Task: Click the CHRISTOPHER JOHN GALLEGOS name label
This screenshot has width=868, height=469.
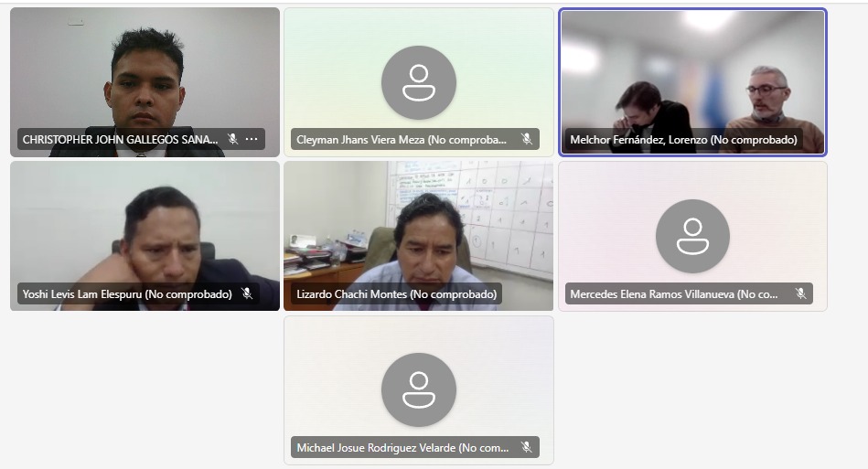Action: click(x=120, y=139)
